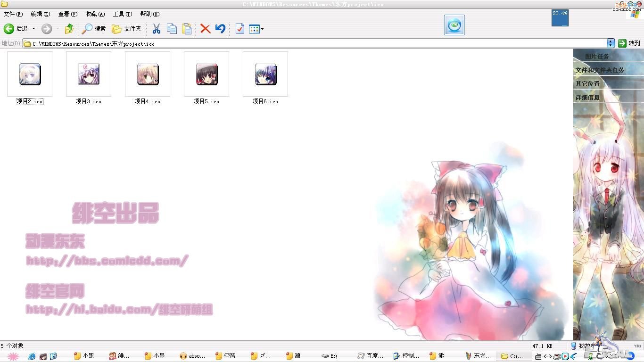Open the 编辑(E) menu
The width and height of the screenshot is (644, 362).
pyautogui.click(x=41, y=14)
